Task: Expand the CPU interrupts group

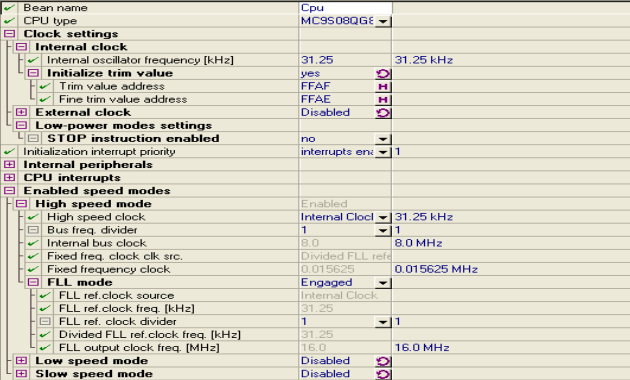Action: pyautogui.click(x=10, y=178)
